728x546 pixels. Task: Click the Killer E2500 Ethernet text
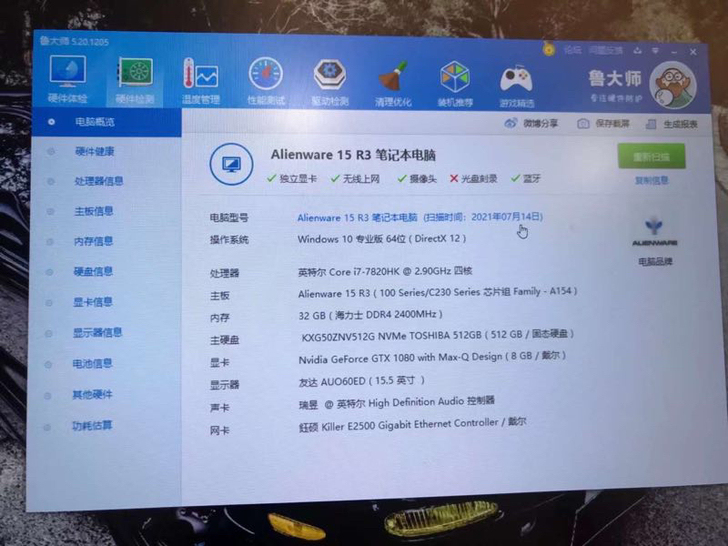412,425
